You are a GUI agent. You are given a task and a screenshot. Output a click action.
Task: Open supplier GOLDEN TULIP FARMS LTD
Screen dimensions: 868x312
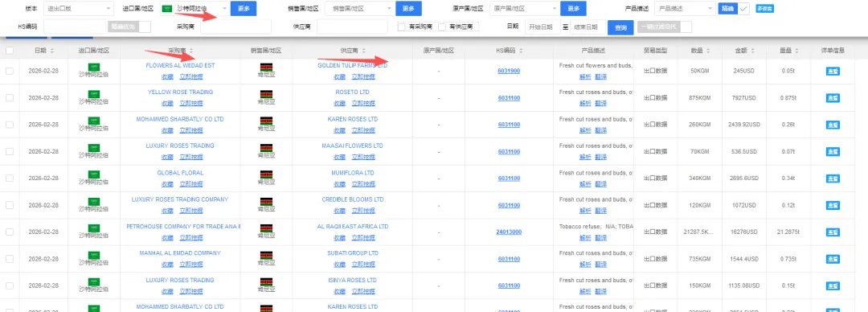[x=353, y=65]
